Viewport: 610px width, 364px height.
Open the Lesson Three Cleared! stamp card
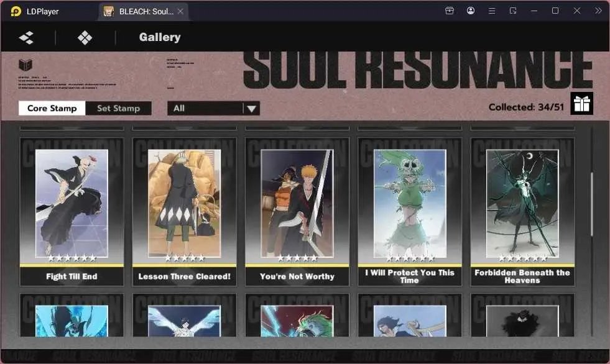pos(185,212)
